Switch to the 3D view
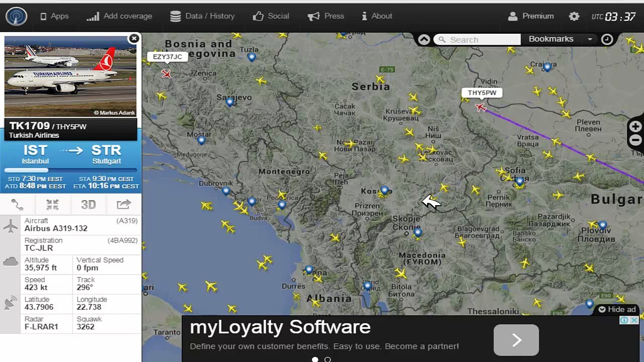Viewport: 644px width, 362px height. (89, 205)
